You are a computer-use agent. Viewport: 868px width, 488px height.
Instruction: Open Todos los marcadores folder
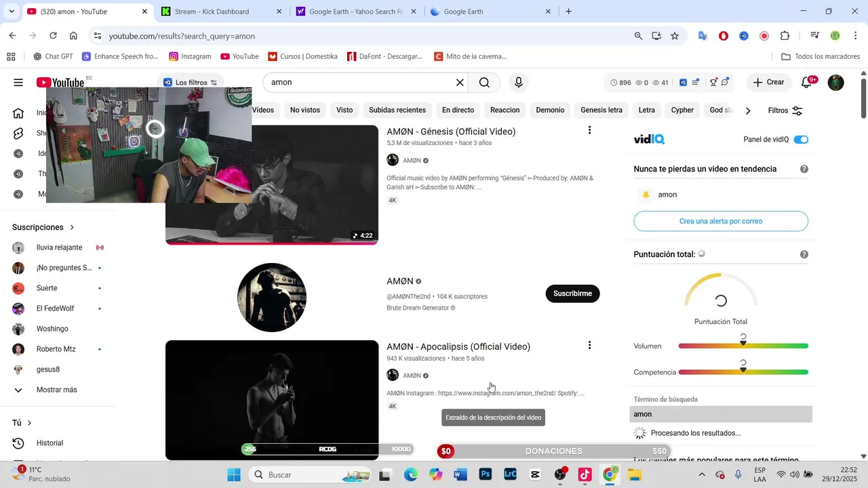click(x=821, y=56)
